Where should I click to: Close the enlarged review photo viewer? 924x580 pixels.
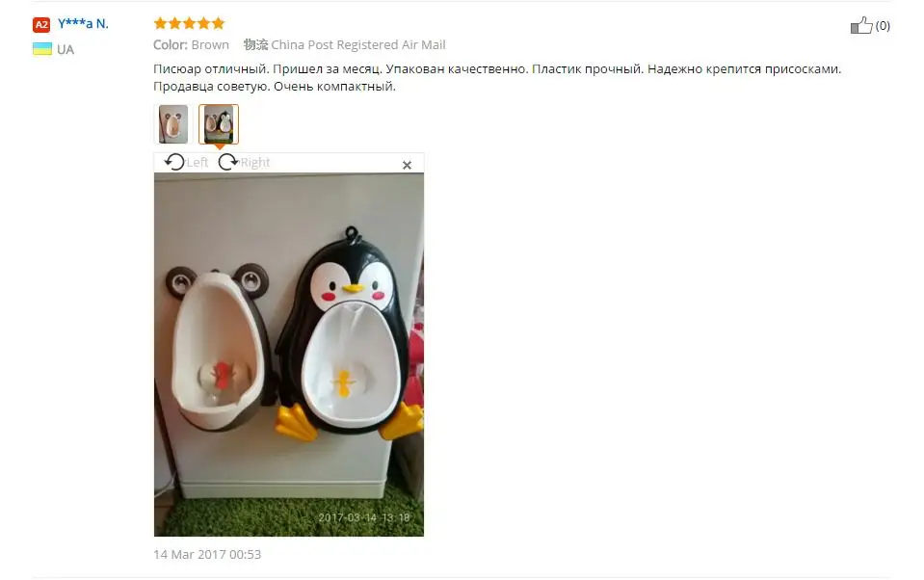[x=407, y=165]
